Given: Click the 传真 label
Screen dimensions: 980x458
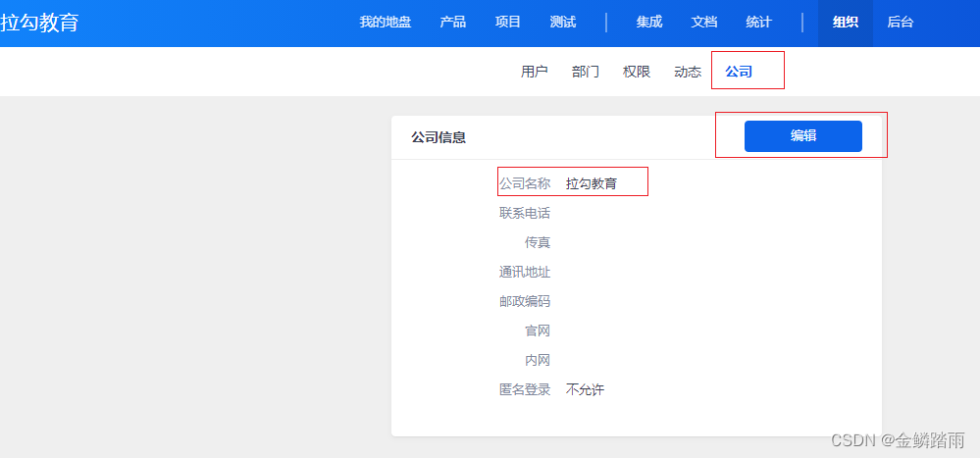Looking at the screenshot, I should click(538, 242).
